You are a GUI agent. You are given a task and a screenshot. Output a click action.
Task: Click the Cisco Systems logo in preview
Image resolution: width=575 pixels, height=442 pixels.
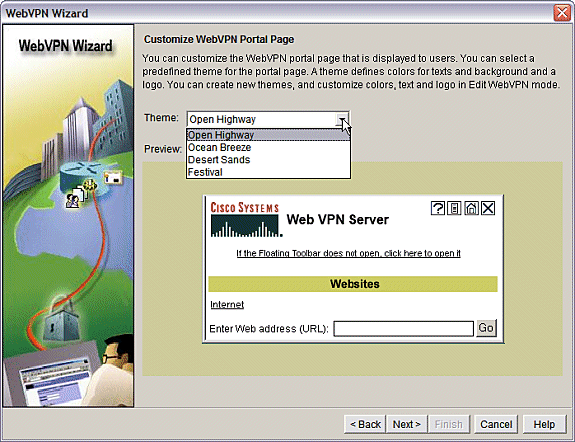pos(245,219)
